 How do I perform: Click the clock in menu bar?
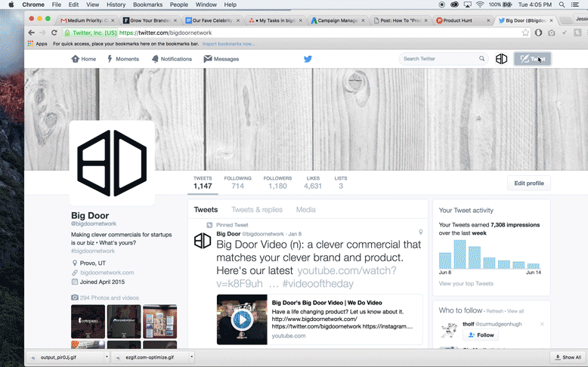click(535, 5)
